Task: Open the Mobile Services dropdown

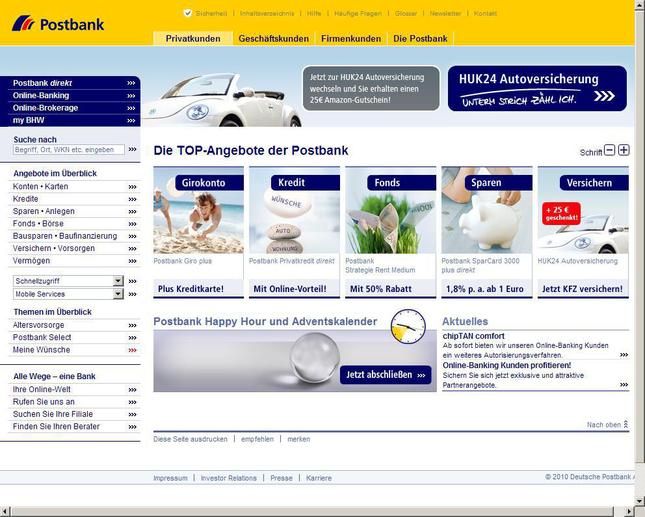Action: (118, 295)
